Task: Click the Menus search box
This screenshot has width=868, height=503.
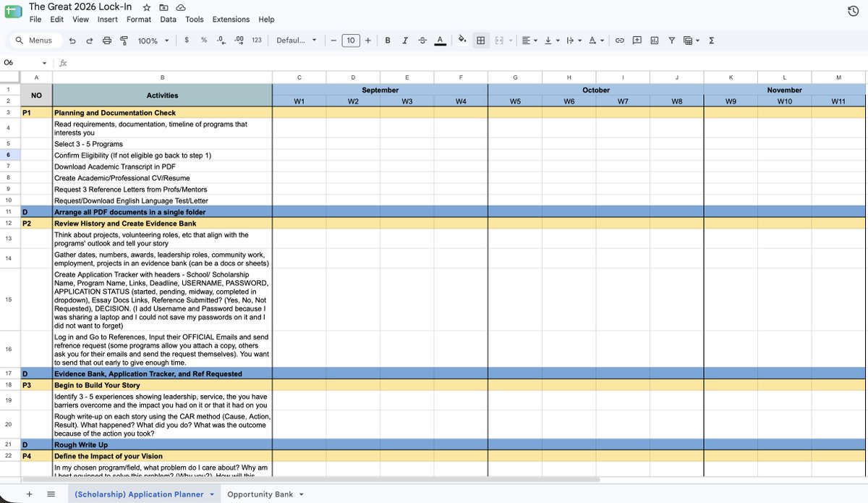Action: [35, 41]
